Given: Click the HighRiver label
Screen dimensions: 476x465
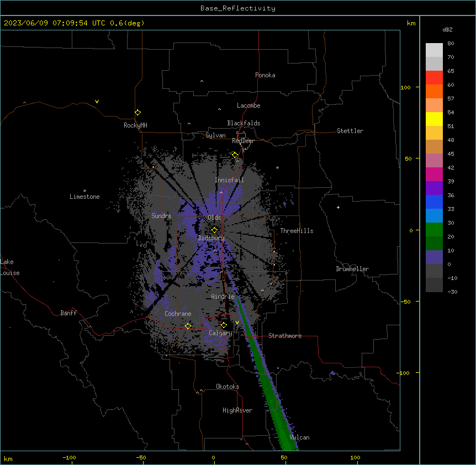Looking at the screenshot, I should [x=237, y=410].
